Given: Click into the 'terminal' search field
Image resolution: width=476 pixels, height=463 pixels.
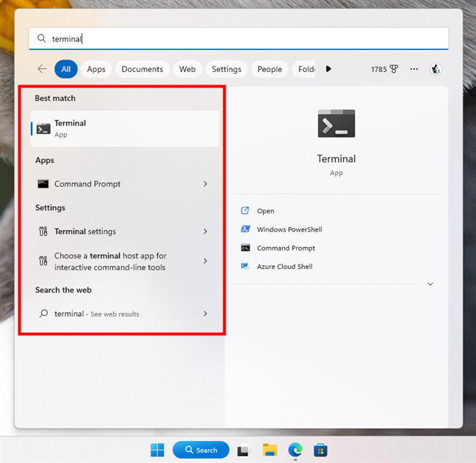Looking at the screenshot, I should point(239,38).
